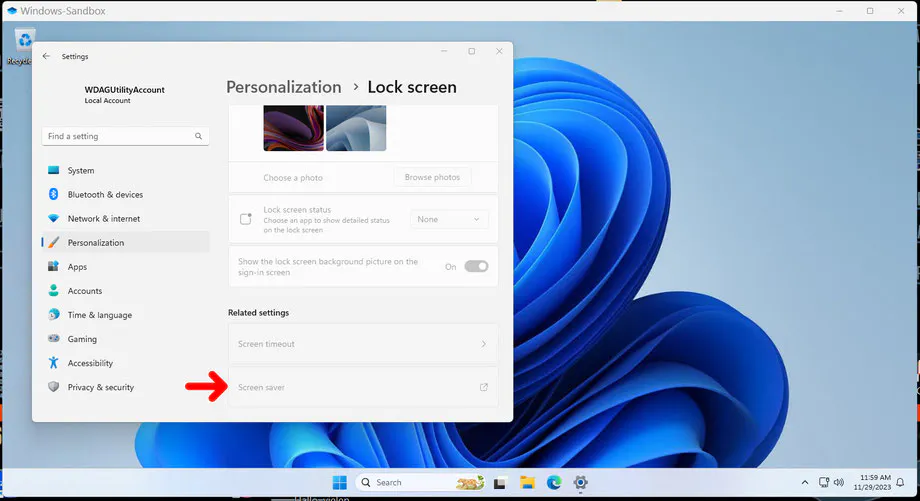Click the Browse photos button
920x501 pixels.
[432, 177]
